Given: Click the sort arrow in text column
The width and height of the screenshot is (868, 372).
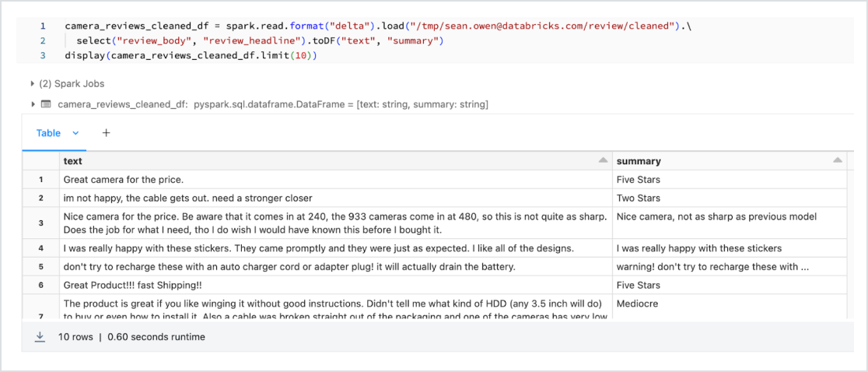Looking at the screenshot, I should [x=603, y=161].
